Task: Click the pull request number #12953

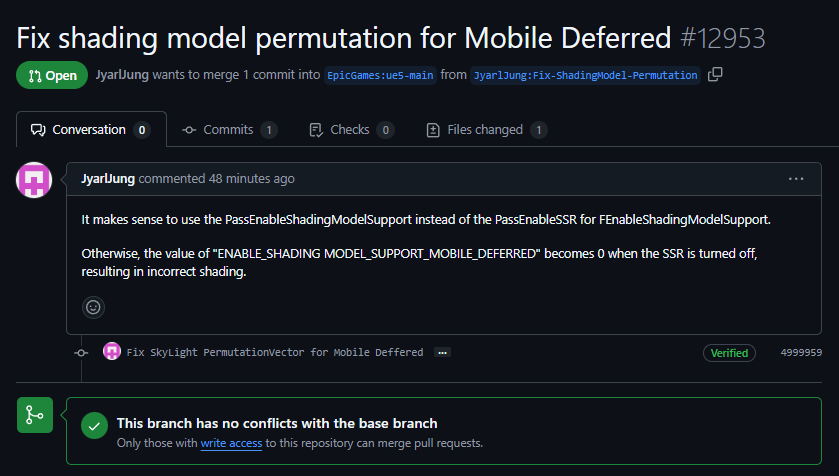Action: tap(723, 39)
